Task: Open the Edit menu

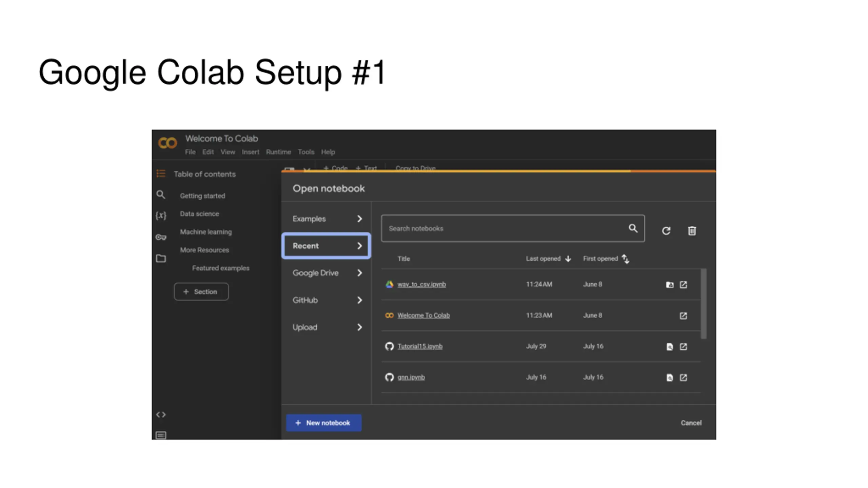Action: point(208,152)
